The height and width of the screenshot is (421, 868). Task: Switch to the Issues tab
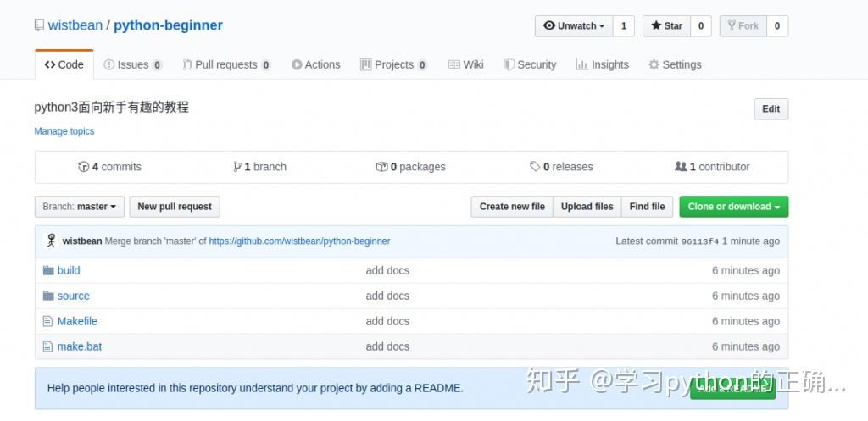point(133,64)
